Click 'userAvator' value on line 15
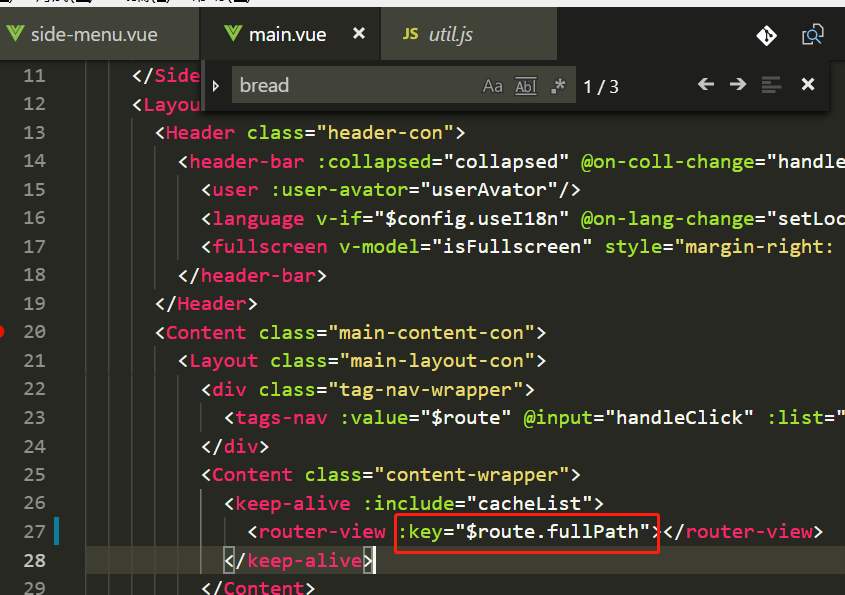 pyautogui.click(x=489, y=190)
